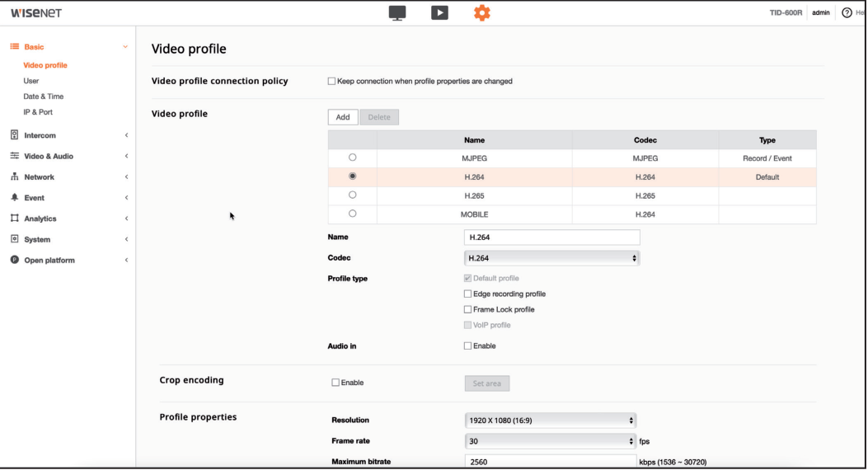Click the System icon in sidebar
The height and width of the screenshot is (470, 868).
pyautogui.click(x=14, y=238)
